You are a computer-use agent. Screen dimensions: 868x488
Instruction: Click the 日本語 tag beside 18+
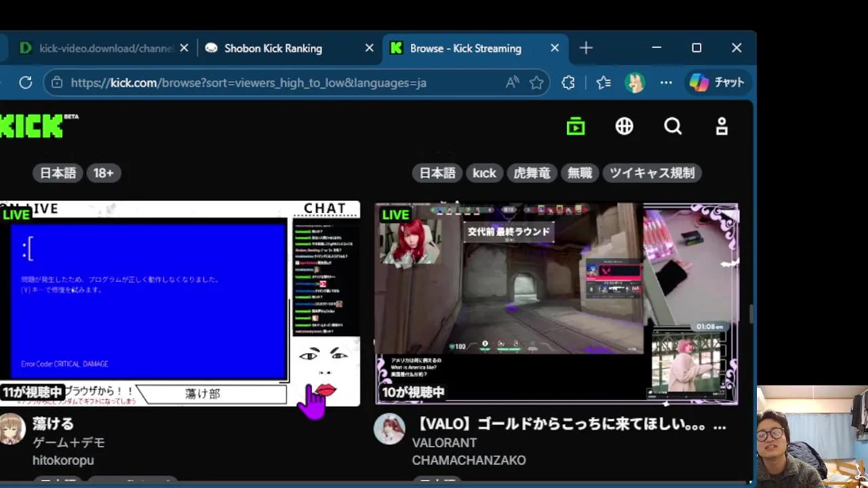point(58,173)
